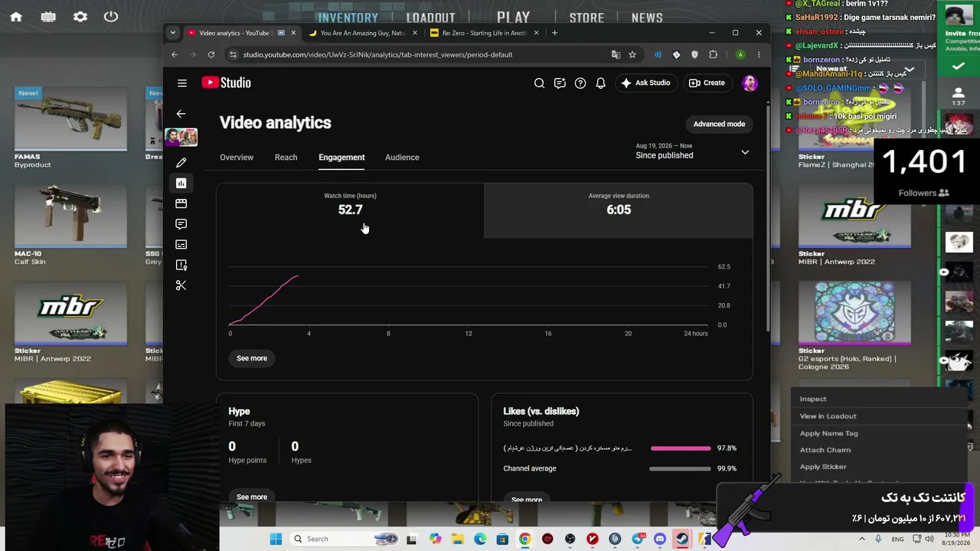Click the home icon in game menu

[x=16, y=17]
